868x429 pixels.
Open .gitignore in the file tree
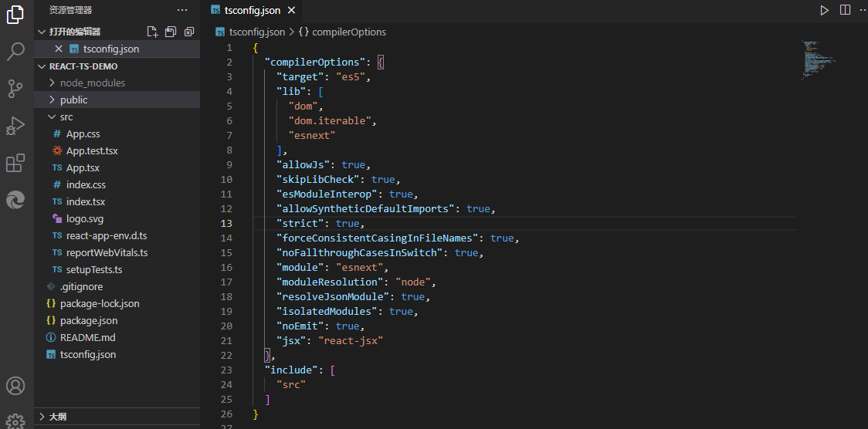pyautogui.click(x=81, y=286)
